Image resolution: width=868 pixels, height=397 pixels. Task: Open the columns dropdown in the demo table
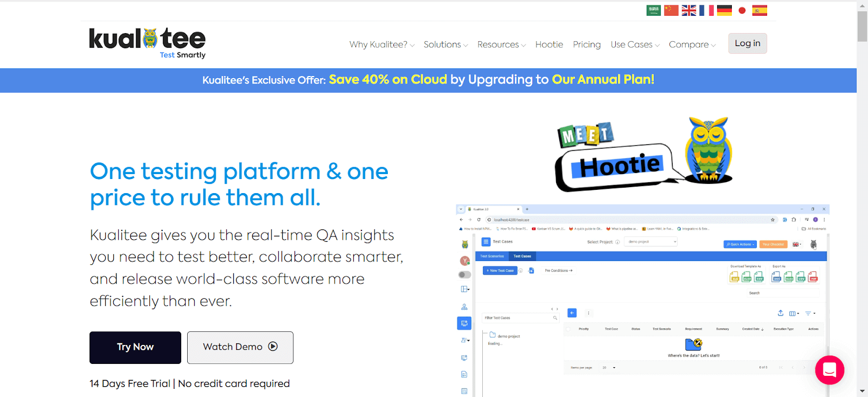tap(794, 313)
